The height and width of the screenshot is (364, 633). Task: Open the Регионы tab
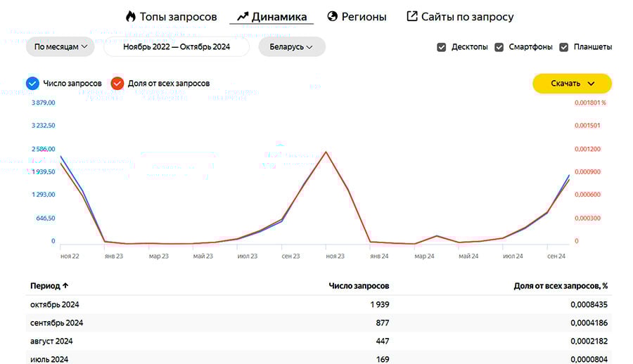[357, 17]
